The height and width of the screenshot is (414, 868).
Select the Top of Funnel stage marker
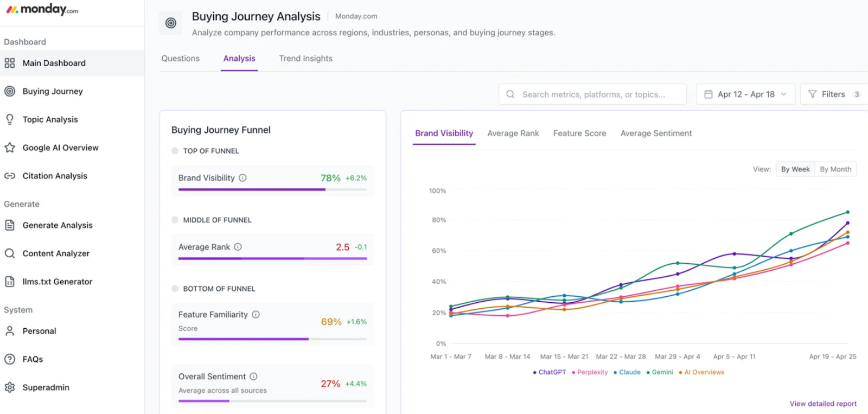[175, 151]
